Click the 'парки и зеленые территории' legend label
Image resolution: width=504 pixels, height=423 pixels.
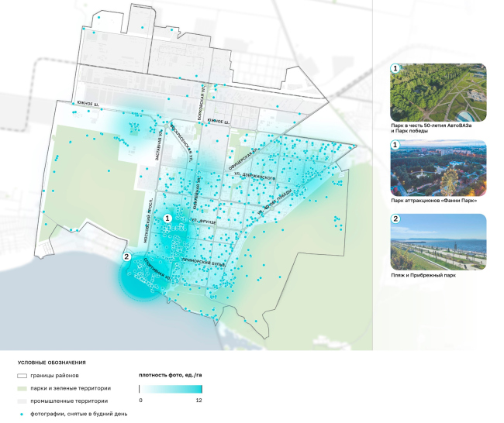tap(71, 388)
